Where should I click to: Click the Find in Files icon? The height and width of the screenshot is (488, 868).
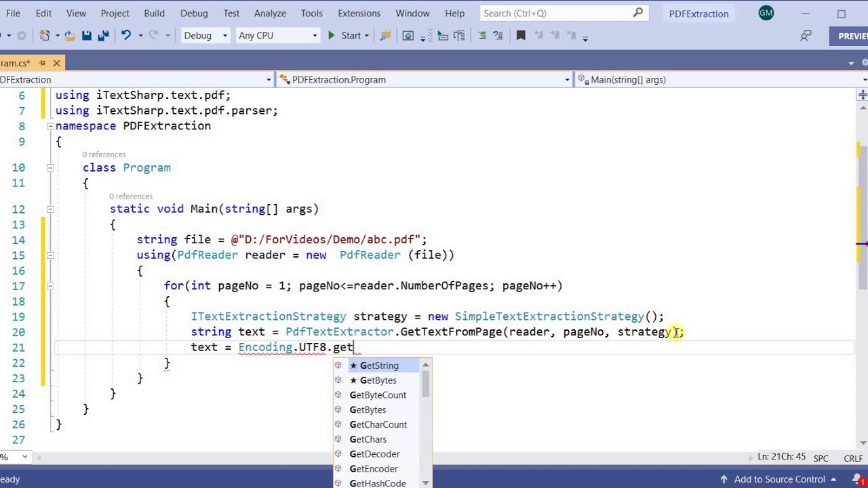[x=385, y=35]
